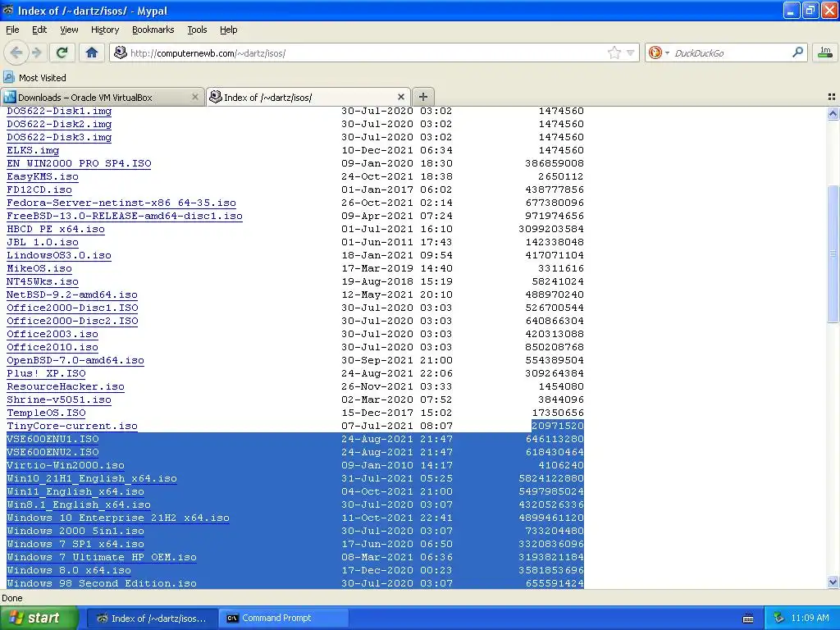
Task: Click the site identity icon in URL bar
Action: (121, 52)
